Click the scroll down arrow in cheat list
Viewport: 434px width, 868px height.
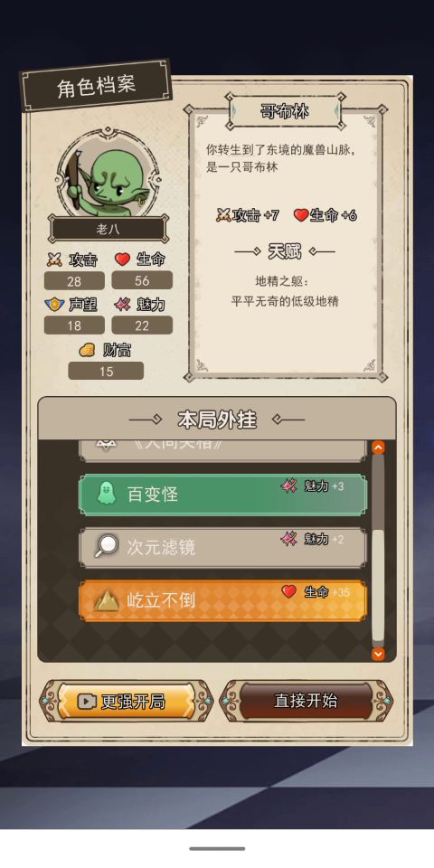[378, 655]
